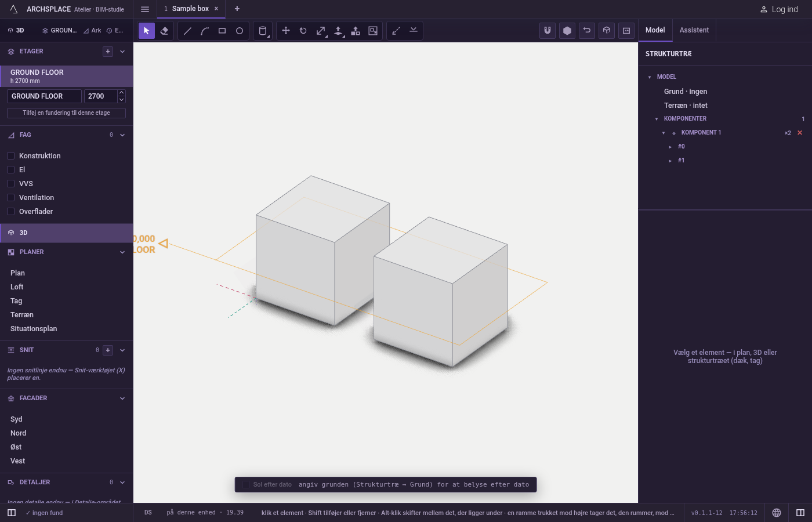Collapse the FACADER section chevron

point(122,398)
